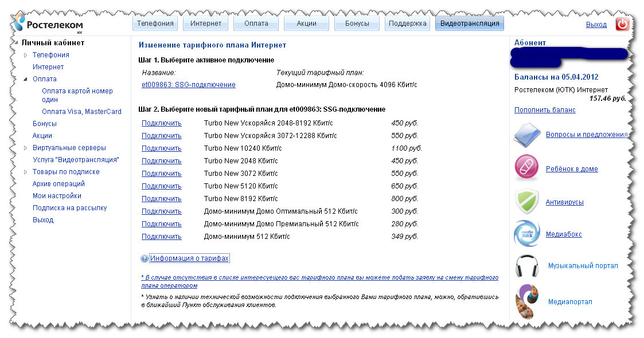Viewport: 644px width, 338px height.
Task: Expand the Телефония tree item arrow
Action: [26, 55]
